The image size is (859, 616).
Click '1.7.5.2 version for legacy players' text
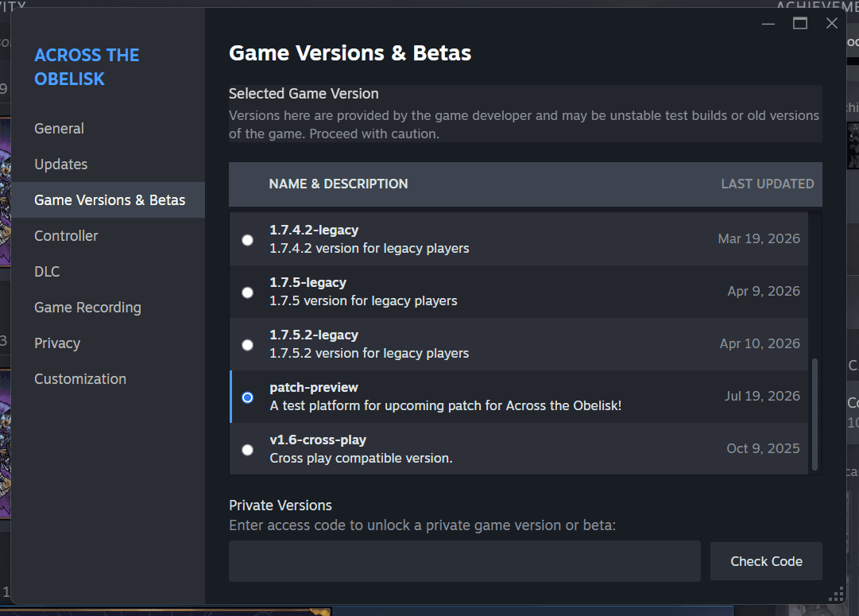370,354
